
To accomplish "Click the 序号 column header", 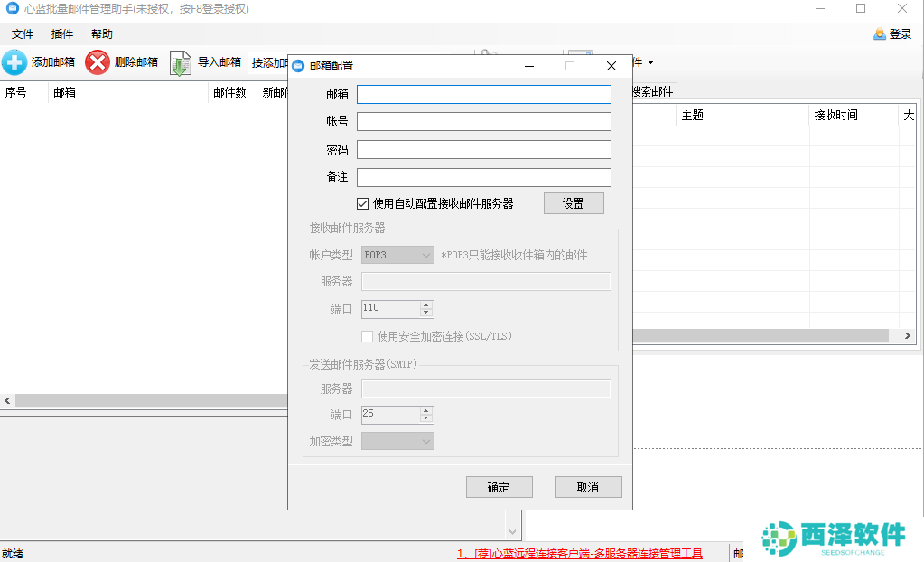I will point(16,92).
